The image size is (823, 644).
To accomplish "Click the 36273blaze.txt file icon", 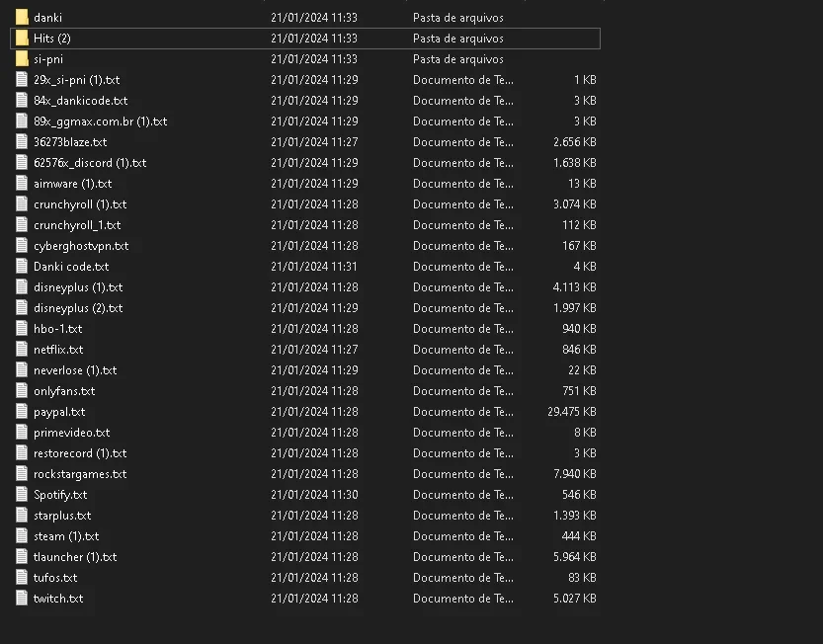I will pos(22,141).
